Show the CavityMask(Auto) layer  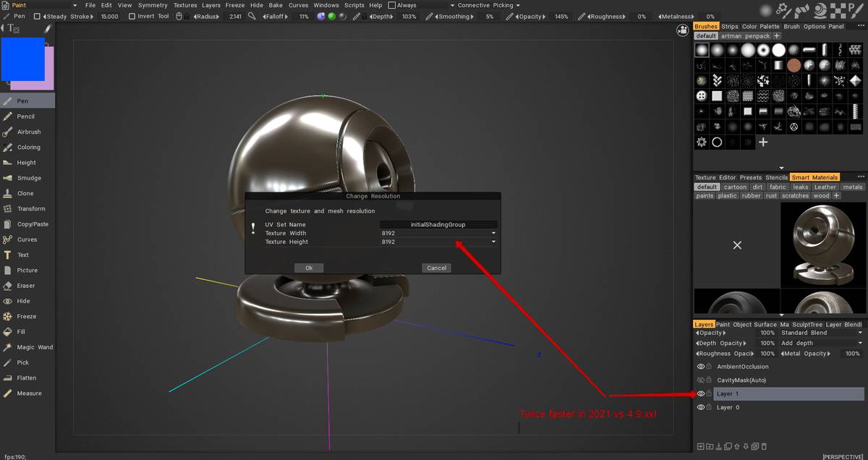(x=700, y=380)
